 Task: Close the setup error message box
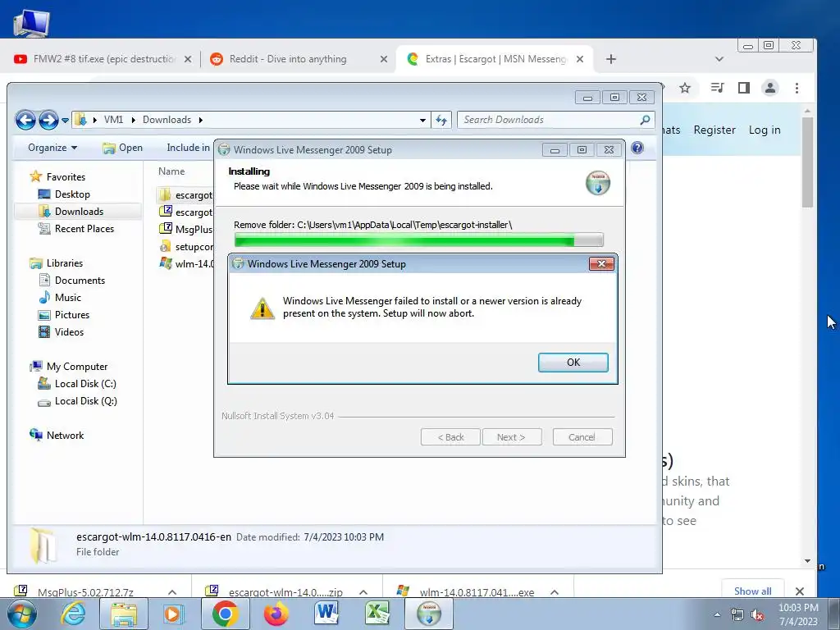click(601, 263)
